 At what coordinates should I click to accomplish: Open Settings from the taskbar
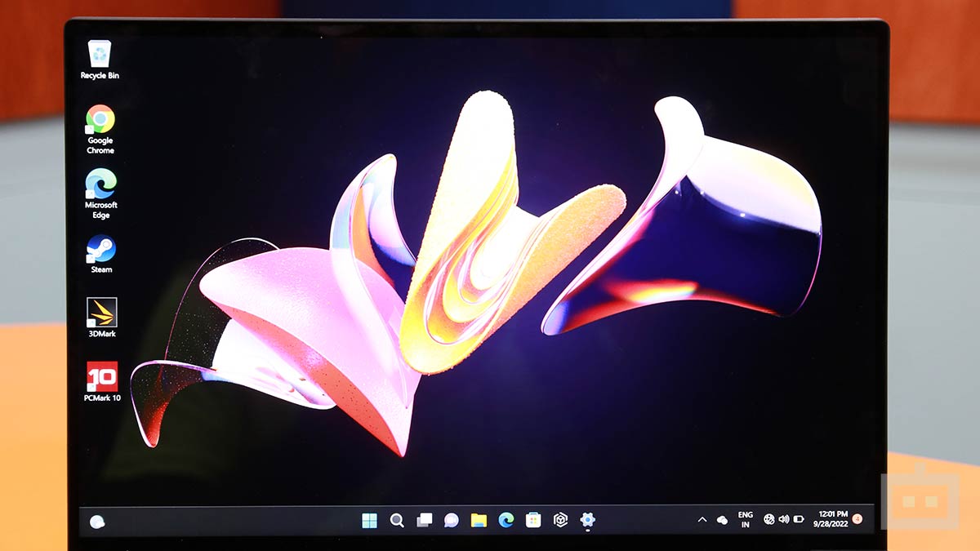pos(587,518)
